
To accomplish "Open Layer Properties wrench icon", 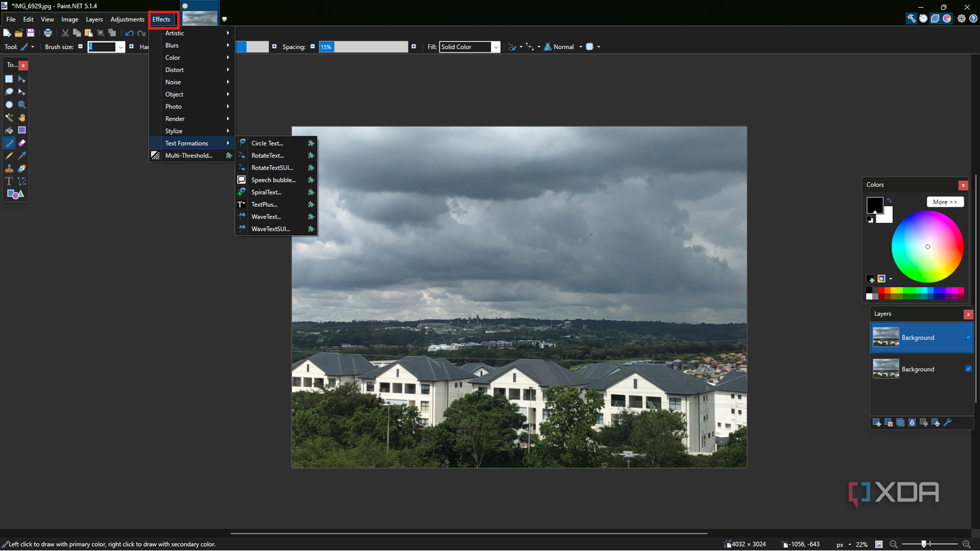I will 947,422.
